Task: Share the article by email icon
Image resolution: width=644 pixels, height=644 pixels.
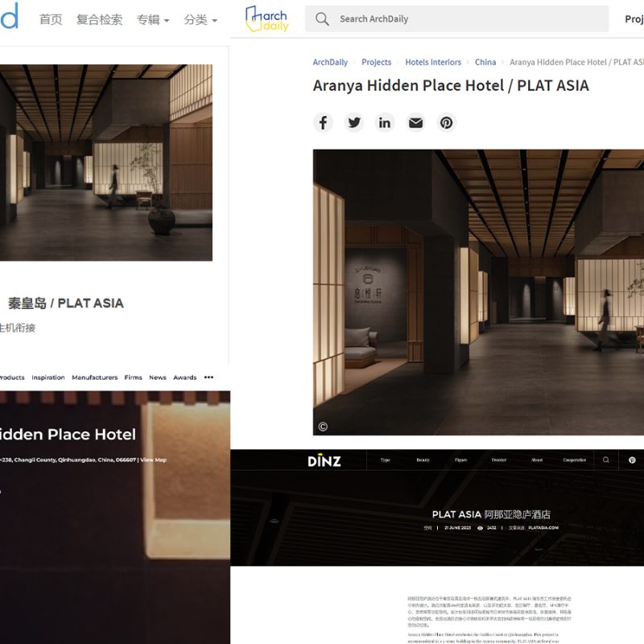Action: coord(415,122)
